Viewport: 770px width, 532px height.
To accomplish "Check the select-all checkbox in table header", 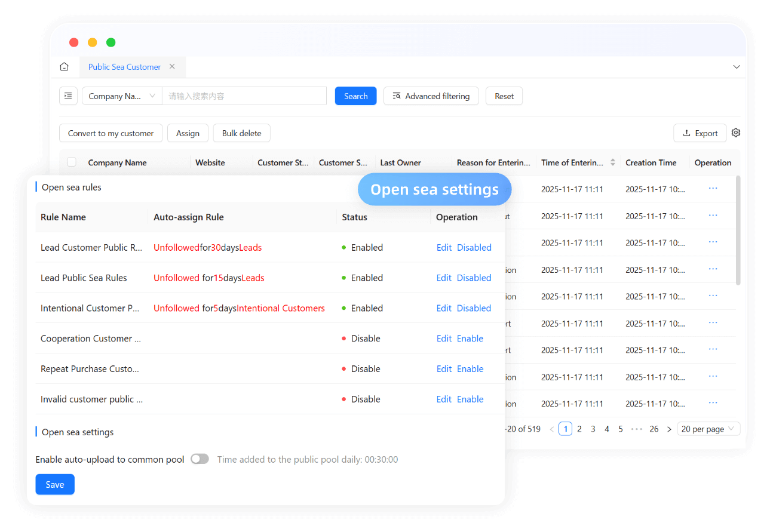I will (x=71, y=162).
